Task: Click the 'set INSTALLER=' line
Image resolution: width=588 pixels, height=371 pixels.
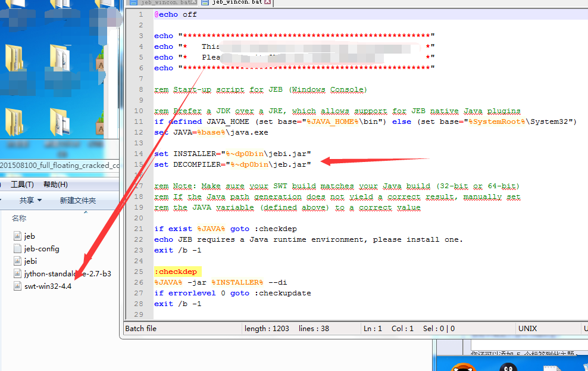Action: [x=233, y=154]
